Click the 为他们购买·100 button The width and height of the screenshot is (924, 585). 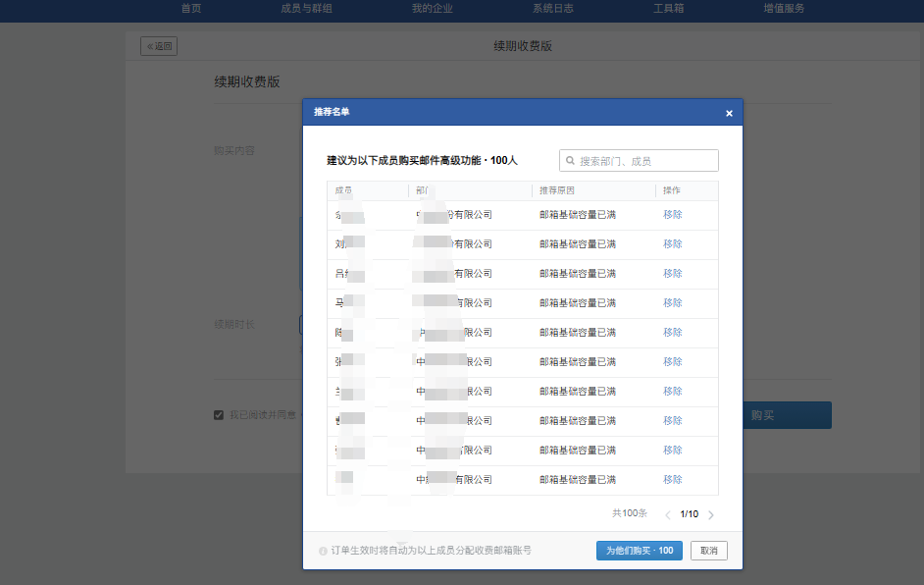click(637, 550)
